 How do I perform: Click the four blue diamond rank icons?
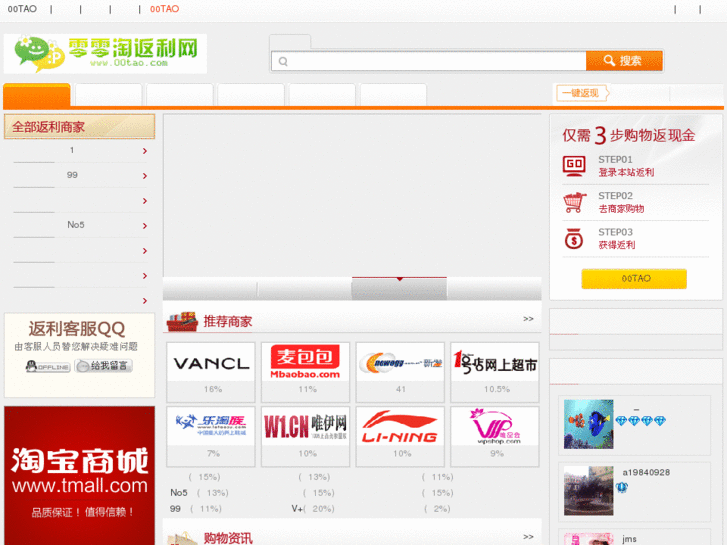640,421
